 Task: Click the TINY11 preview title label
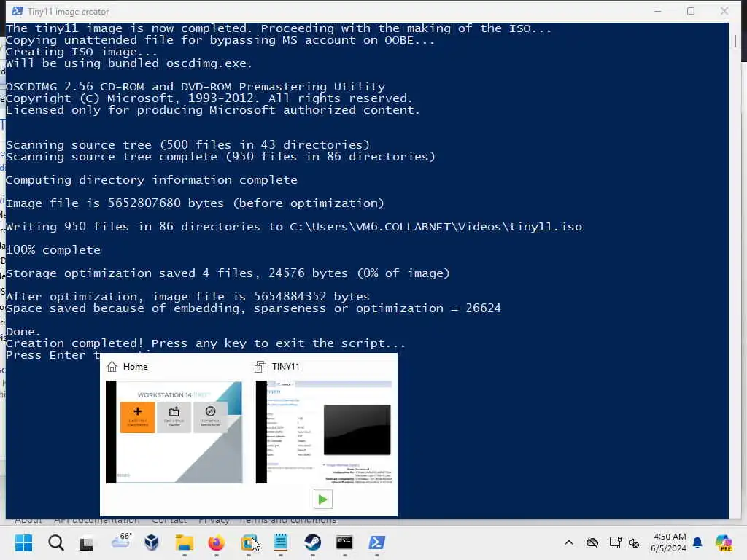click(x=285, y=367)
